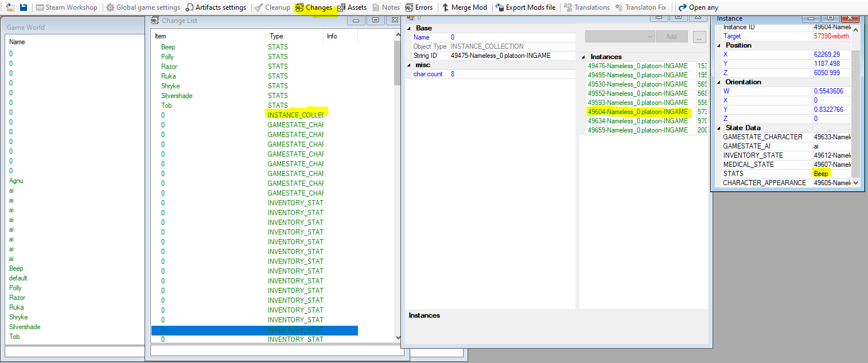The image size is (868, 363).
Task: Show the Errors list
Action: tap(419, 7)
